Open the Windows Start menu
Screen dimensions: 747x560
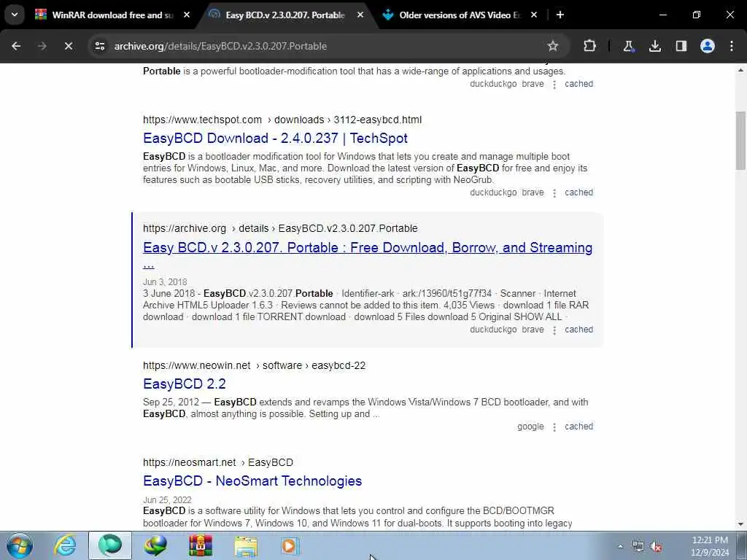pyautogui.click(x=20, y=545)
